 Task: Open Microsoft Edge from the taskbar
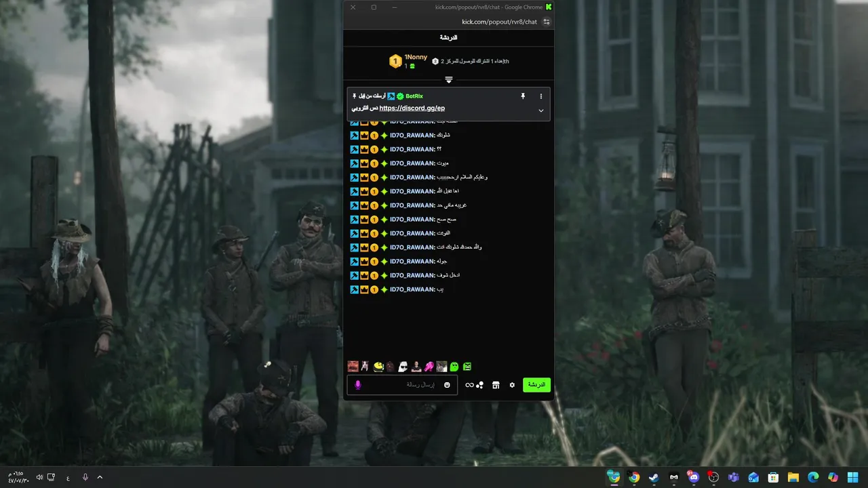click(813, 477)
